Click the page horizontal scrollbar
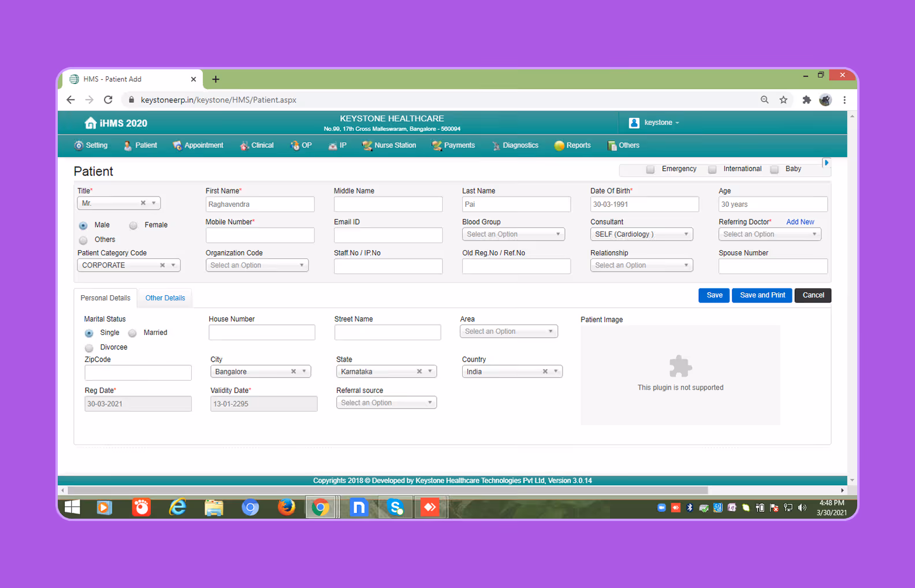This screenshot has height=588, width=915. point(388,490)
